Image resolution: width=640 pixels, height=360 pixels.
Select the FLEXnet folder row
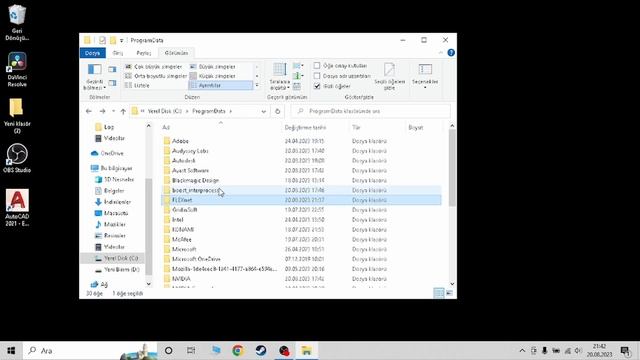coord(302,200)
